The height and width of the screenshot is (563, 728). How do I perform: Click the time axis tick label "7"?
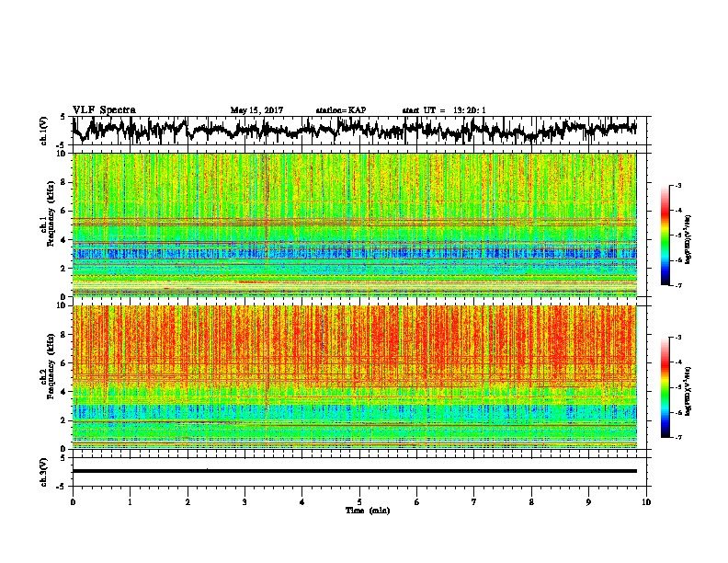474,502
